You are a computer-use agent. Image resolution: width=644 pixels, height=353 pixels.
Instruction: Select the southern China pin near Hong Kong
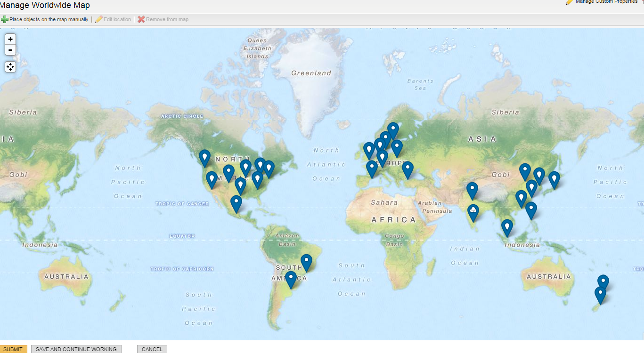(521, 200)
